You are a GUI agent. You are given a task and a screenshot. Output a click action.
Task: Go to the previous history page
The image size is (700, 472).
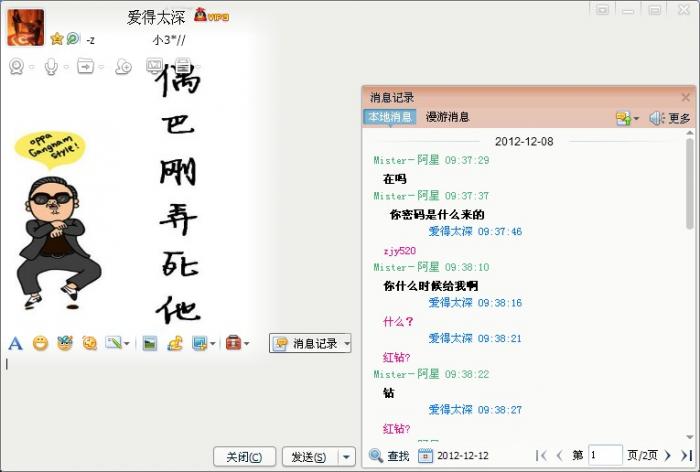(559, 455)
